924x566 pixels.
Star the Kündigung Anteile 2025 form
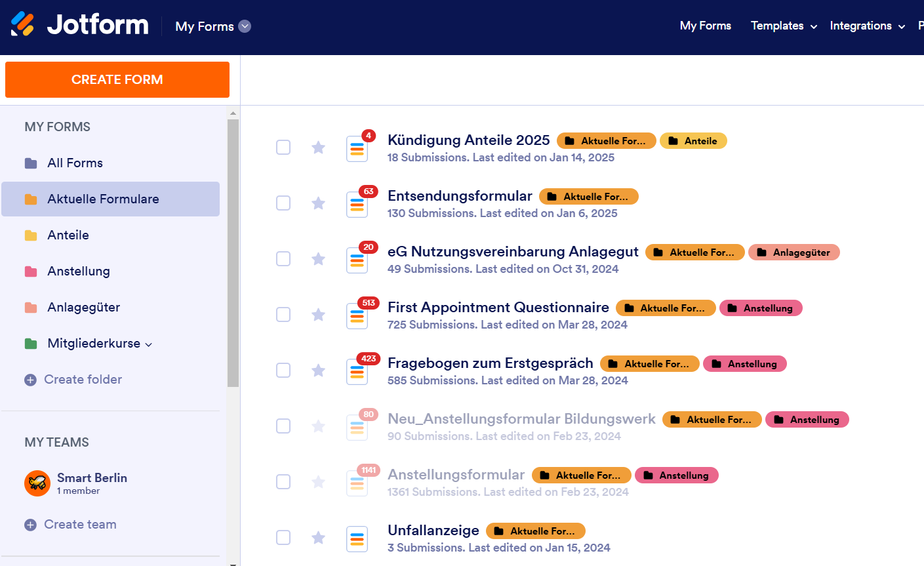318,147
